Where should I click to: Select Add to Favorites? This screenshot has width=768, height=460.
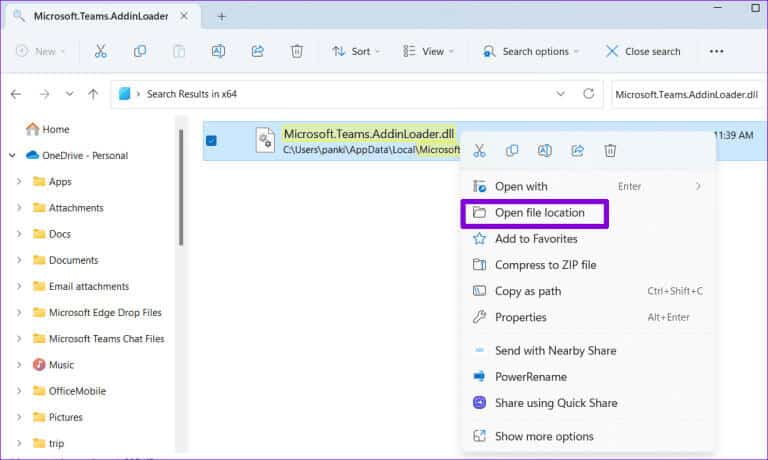586,239
